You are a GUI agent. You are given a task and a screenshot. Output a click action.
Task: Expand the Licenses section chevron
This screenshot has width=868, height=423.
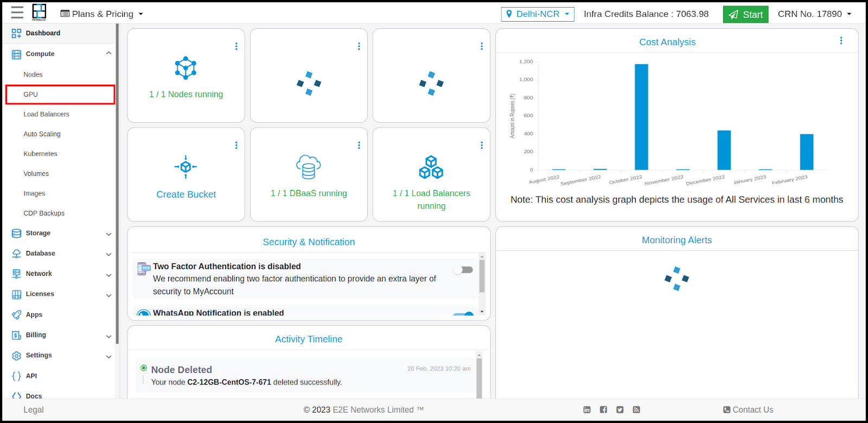click(108, 295)
